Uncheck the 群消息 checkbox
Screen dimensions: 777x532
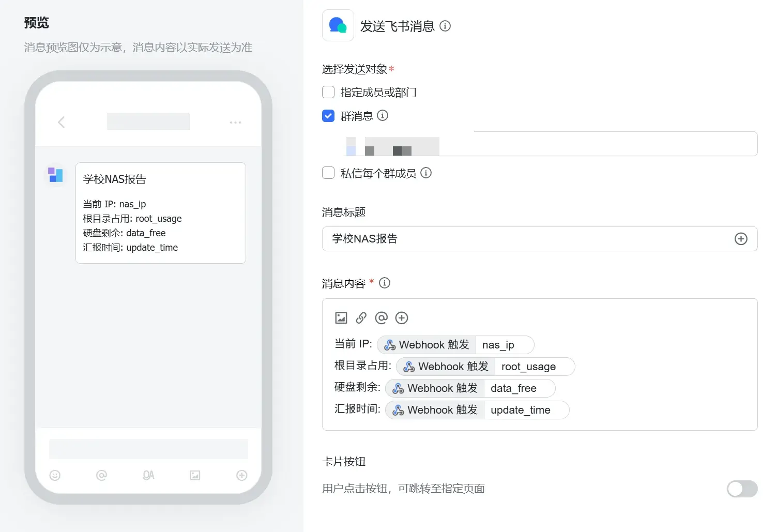pos(328,115)
